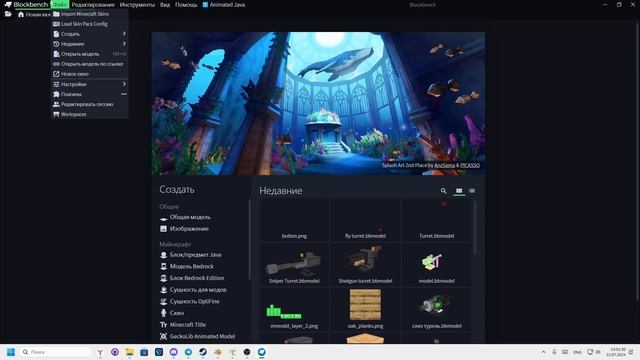The height and width of the screenshot is (360, 640).
Task: Expand the Недавние submenu arrow
Action: pos(124,44)
